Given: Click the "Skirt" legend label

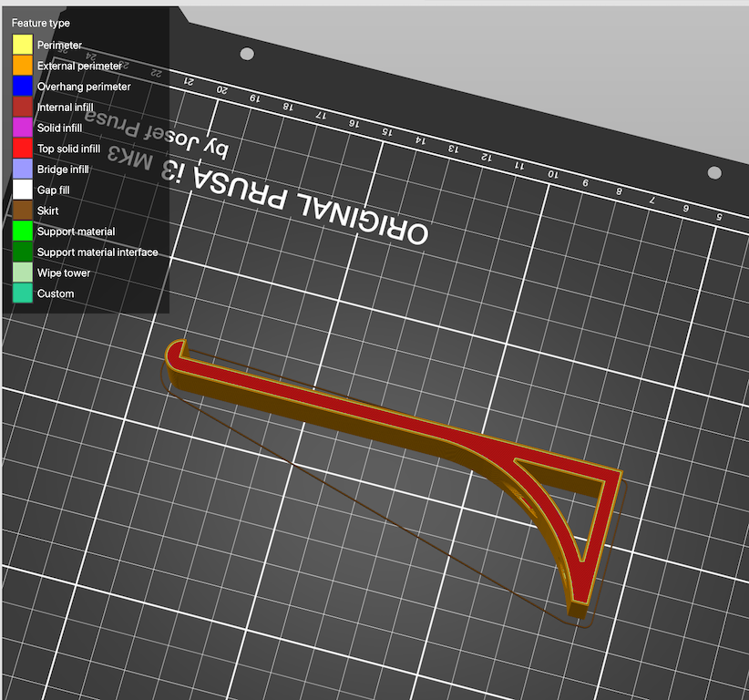Looking at the screenshot, I should [x=47, y=211].
